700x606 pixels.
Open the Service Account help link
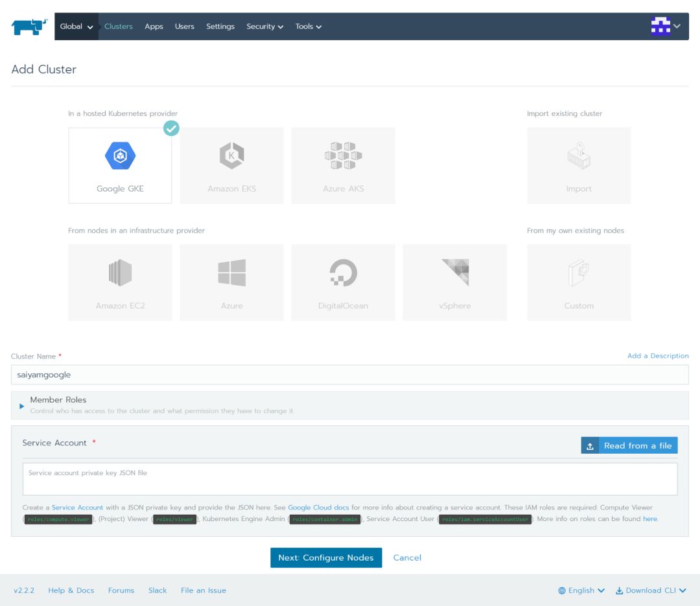[77, 507]
